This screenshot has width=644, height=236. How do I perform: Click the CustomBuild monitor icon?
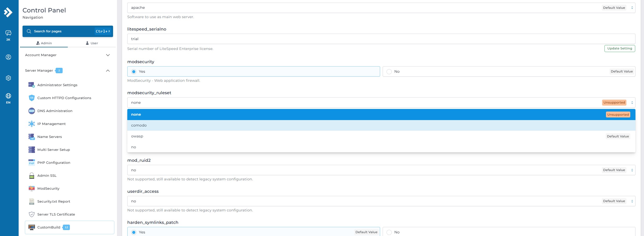coord(32,227)
